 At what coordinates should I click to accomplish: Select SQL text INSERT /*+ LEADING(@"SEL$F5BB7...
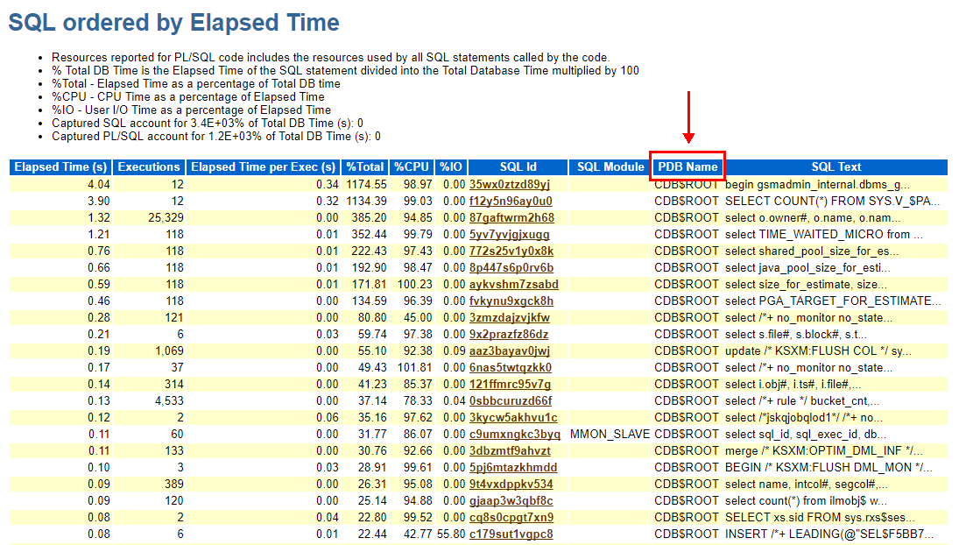point(829,534)
